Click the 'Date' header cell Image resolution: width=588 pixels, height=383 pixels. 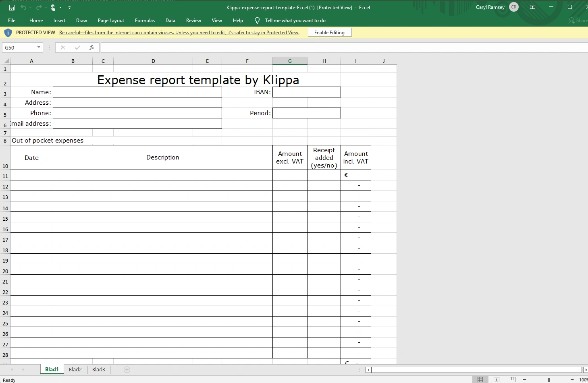[31, 157]
